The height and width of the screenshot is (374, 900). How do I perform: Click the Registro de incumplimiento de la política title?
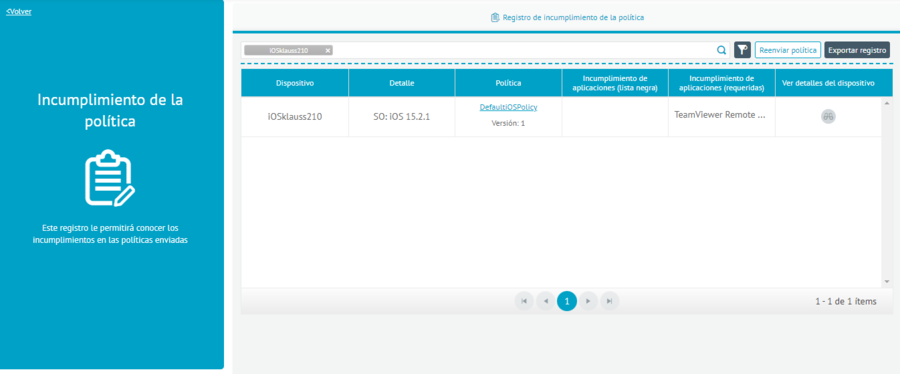[x=573, y=18]
